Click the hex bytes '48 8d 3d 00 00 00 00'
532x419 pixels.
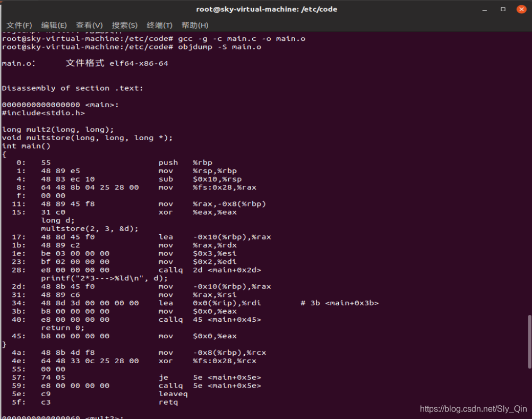90,303
